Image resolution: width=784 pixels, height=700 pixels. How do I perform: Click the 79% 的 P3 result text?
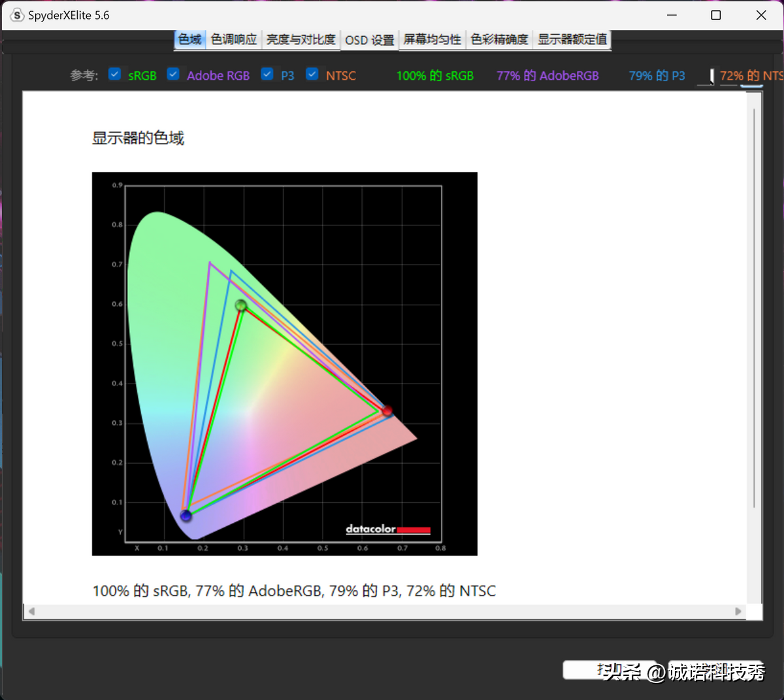pyautogui.click(x=657, y=76)
